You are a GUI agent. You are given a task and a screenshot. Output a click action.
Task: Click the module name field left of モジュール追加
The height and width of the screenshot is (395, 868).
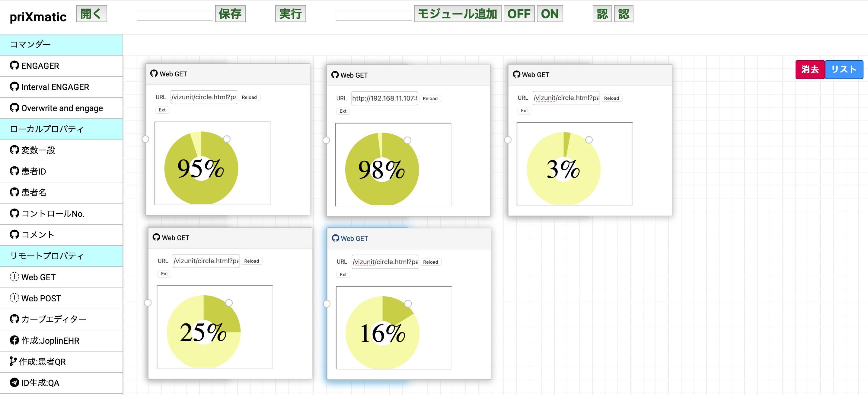373,15
